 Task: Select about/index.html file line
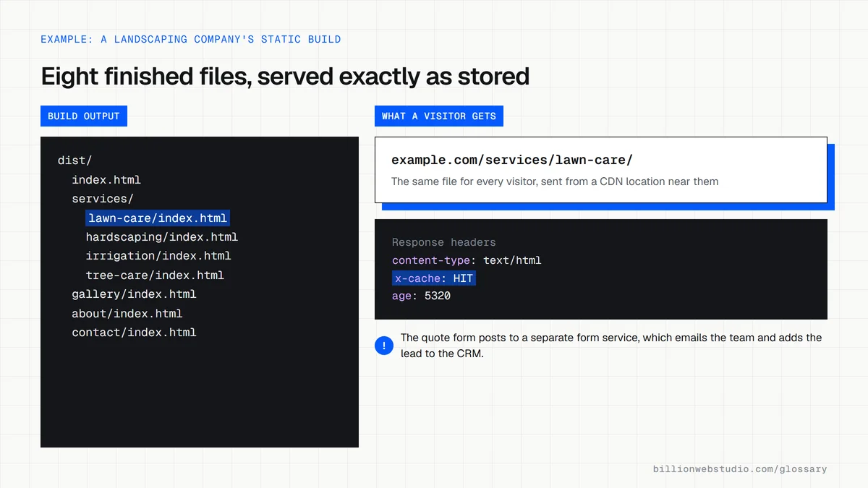click(x=127, y=314)
